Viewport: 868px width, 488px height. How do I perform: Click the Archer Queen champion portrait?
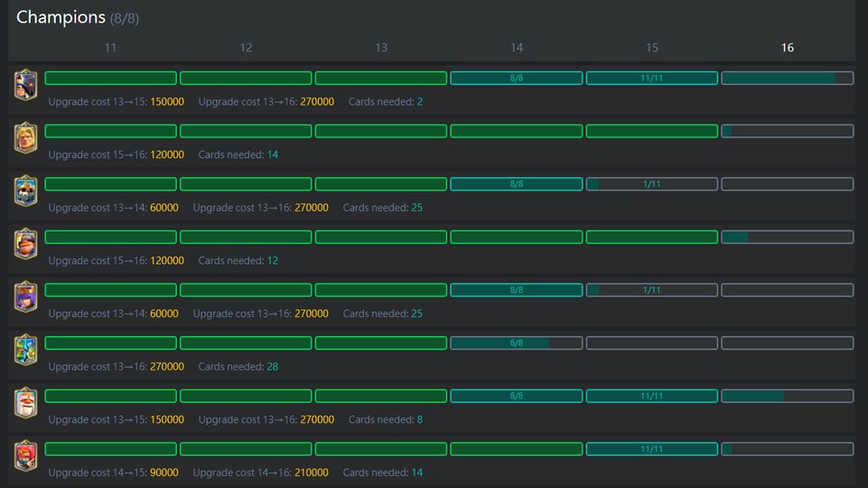pyautogui.click(x=26, y=297)
